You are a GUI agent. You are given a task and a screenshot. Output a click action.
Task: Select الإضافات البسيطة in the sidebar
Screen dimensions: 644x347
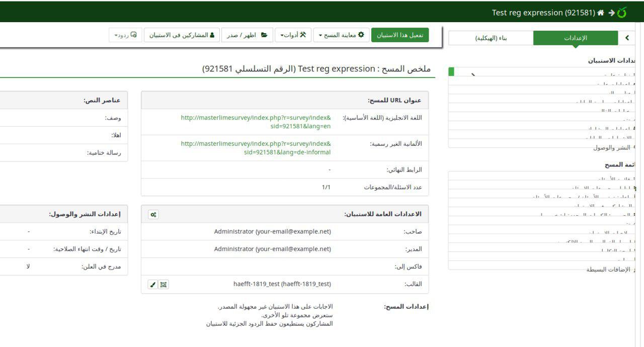tap(608, 270)
